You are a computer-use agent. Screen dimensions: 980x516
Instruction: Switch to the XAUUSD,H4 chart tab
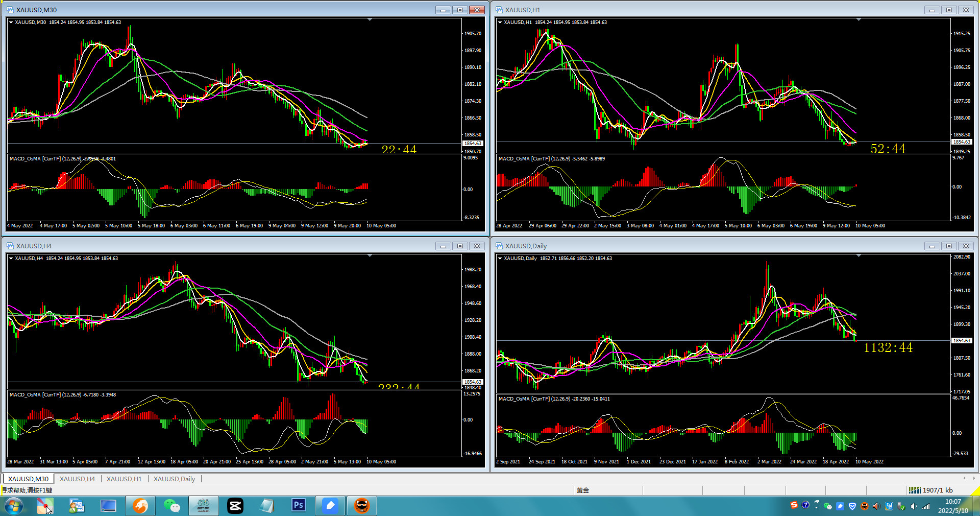pos(77,479)
